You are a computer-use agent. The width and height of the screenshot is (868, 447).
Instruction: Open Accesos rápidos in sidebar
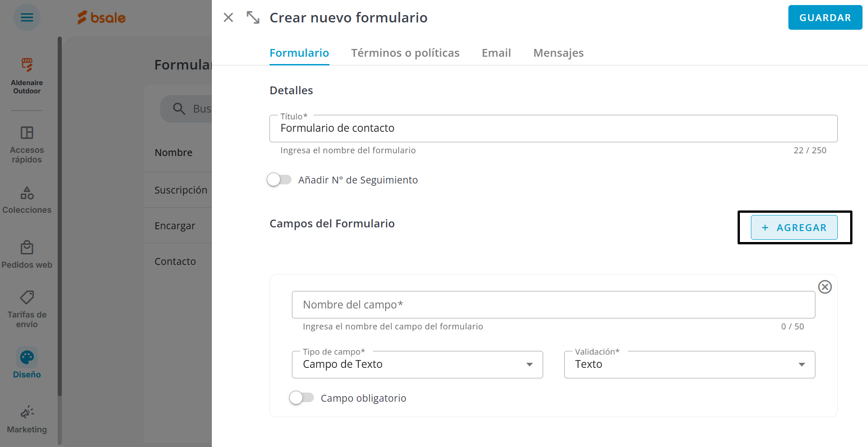click(27, 145)
